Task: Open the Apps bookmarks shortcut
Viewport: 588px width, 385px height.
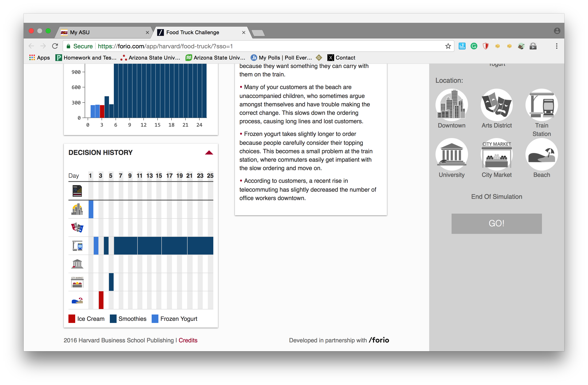Action: (x=39, y=58)
